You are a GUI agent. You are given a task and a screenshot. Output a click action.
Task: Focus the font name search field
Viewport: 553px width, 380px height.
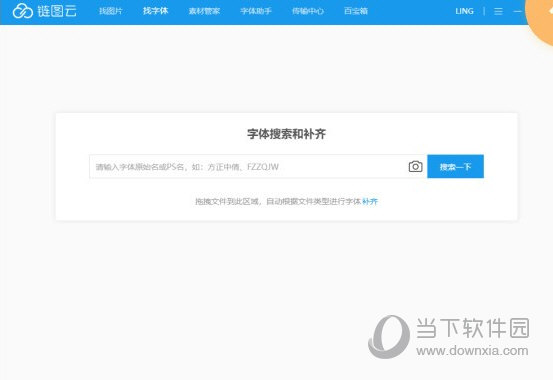(249, 167)
